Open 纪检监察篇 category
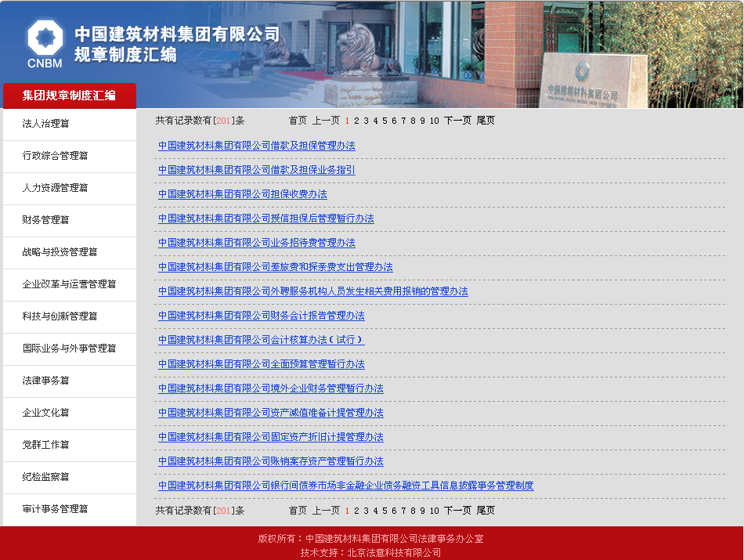 [x=45, y=477]
